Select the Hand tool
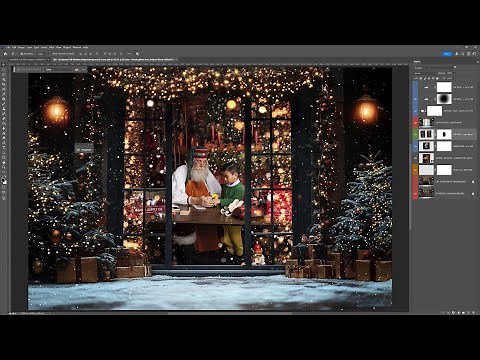Viewport: 480px width, 360px height. [x=4, y=162]
